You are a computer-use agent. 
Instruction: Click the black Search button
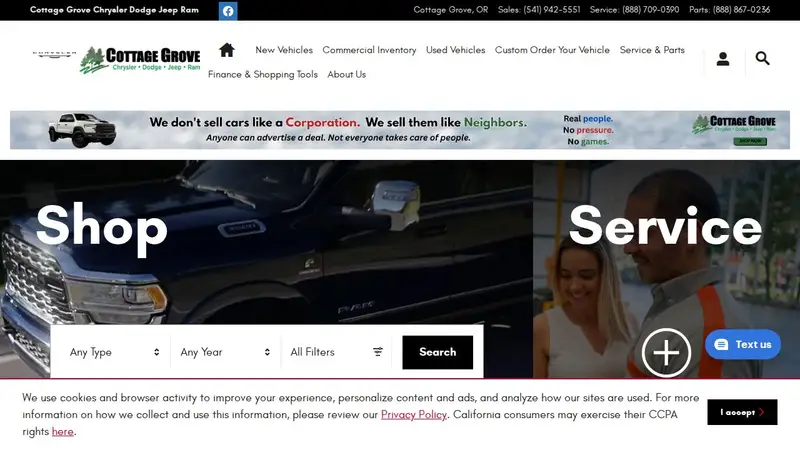click(437, 352)
